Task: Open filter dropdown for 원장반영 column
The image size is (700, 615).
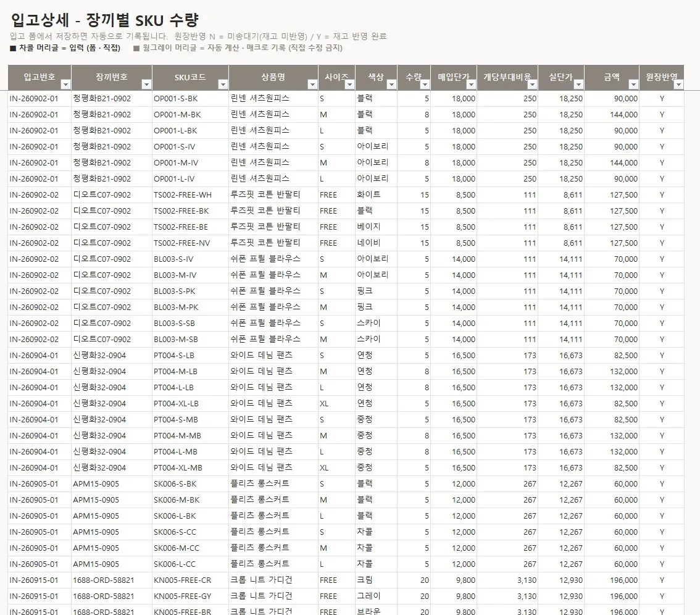Action: 678,85
